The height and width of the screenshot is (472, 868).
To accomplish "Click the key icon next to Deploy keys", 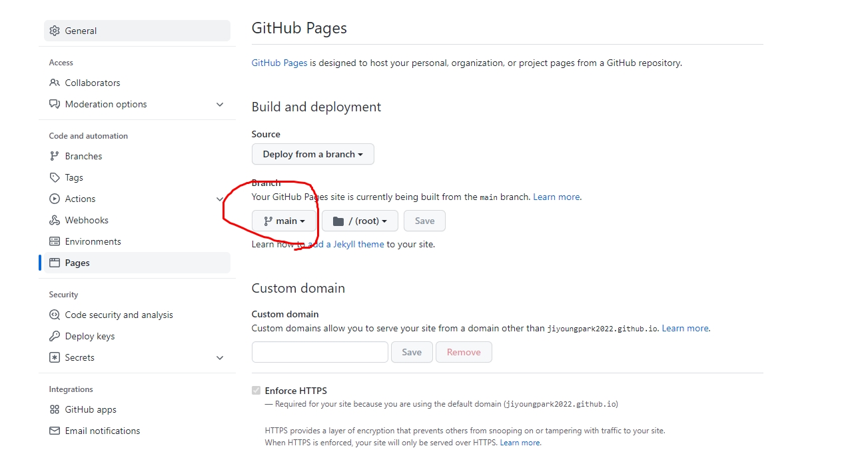I will (55, 336).
